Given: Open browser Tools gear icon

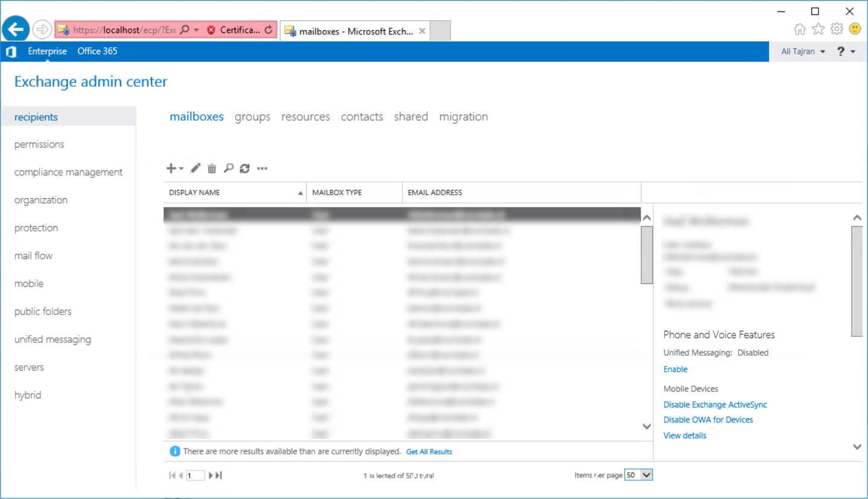Looking at the screenshot, I should pyautogui.click(x=837, y=29).
